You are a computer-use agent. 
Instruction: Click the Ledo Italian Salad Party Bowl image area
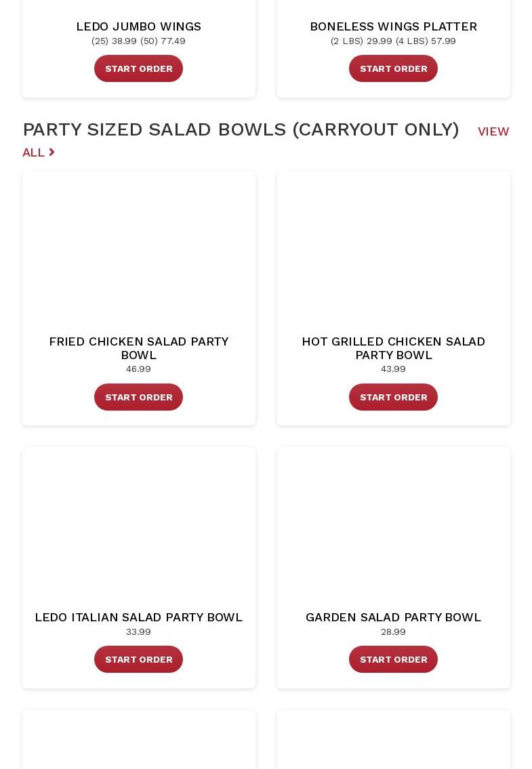click(138, 525)
